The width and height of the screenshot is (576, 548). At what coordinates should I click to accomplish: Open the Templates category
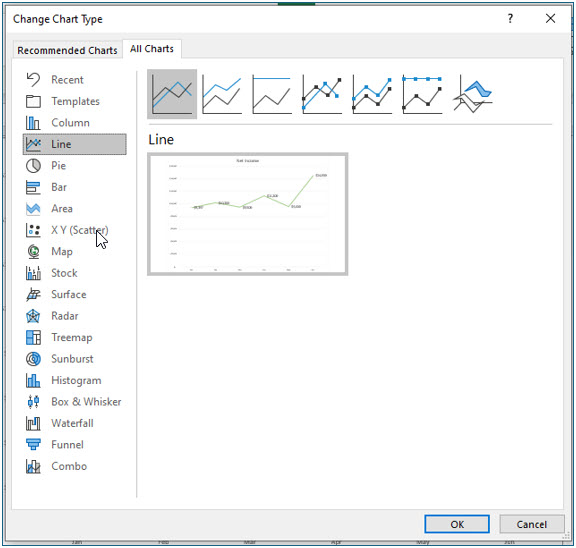(x=75, y=101)
